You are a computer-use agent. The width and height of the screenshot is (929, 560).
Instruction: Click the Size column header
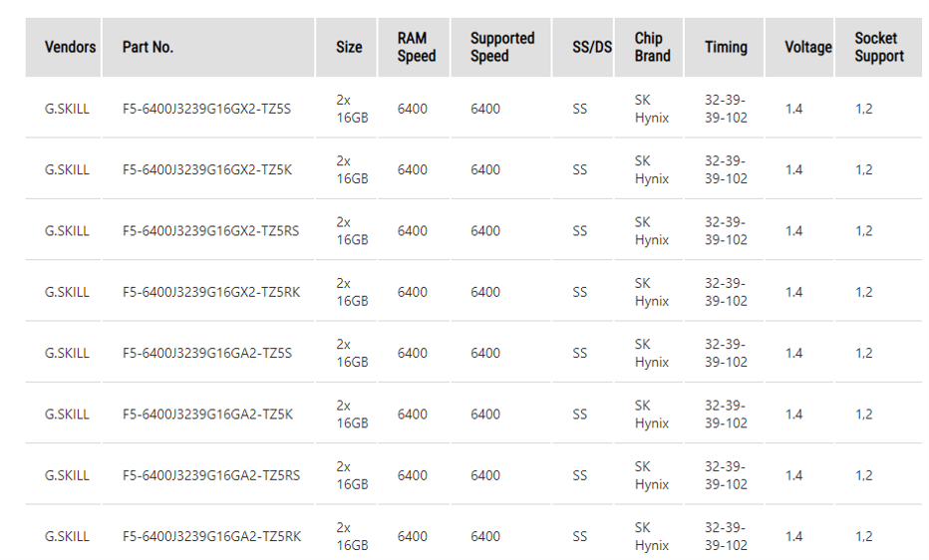pyautogui.click(x=349, y=47)
